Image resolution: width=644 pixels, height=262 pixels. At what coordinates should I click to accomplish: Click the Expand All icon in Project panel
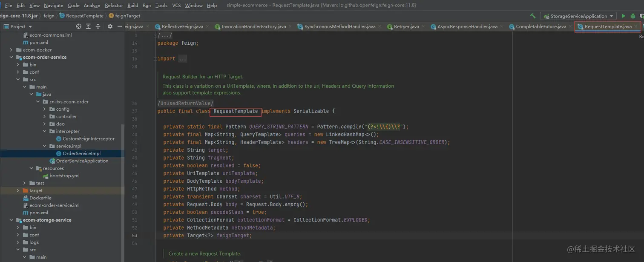[x=88, y=26]
